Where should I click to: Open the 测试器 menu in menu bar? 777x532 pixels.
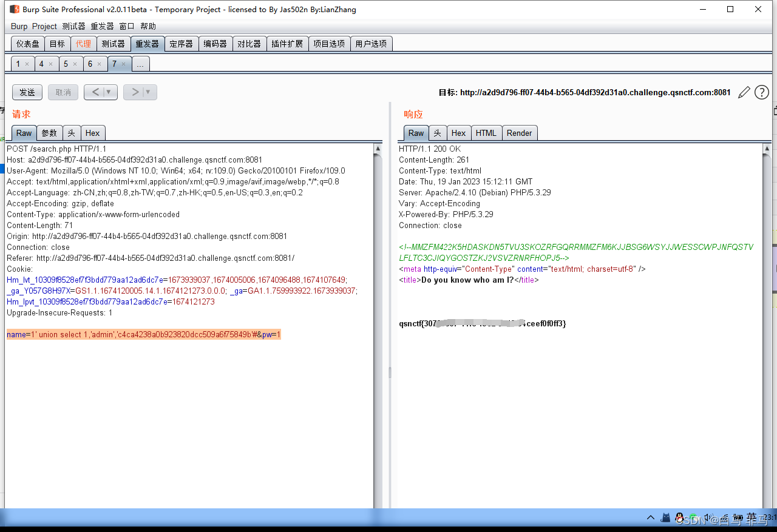pyautogui.click(x=73, y=26)
